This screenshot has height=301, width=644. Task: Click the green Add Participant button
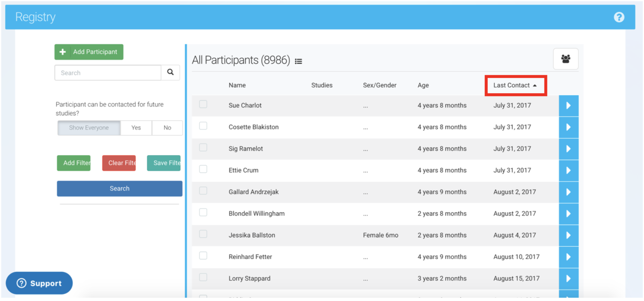tap(89, 52)
